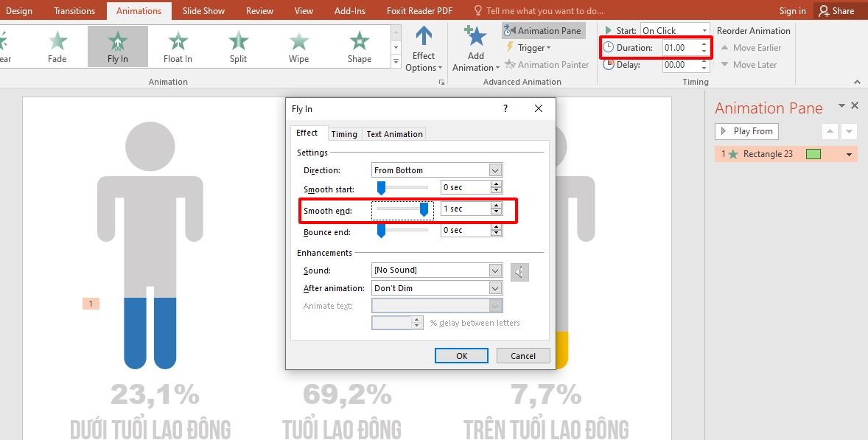Open the Direction dropdown showing From Bottom
This screenshot has height=440, width=868.
[494, 170]
